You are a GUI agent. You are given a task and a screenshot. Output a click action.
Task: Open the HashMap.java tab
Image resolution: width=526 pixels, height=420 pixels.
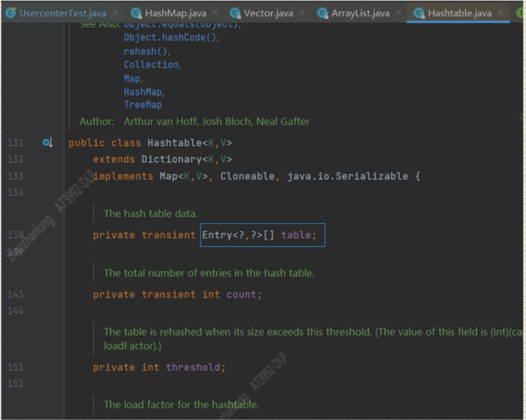click(x=175, y=13)
